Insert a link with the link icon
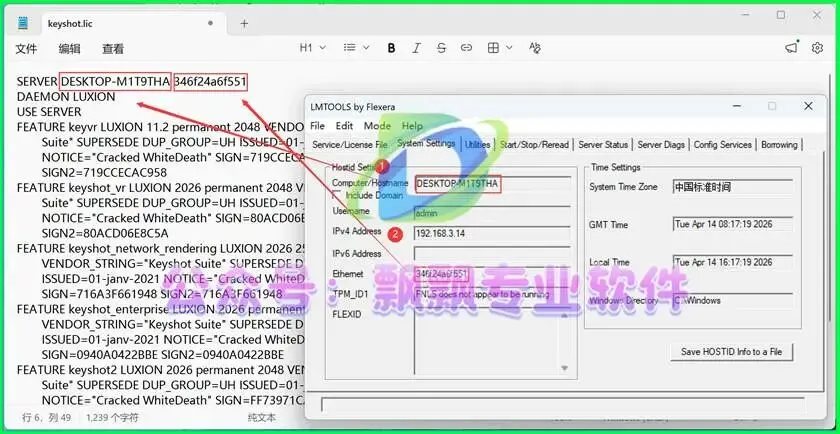 [466, 48]
